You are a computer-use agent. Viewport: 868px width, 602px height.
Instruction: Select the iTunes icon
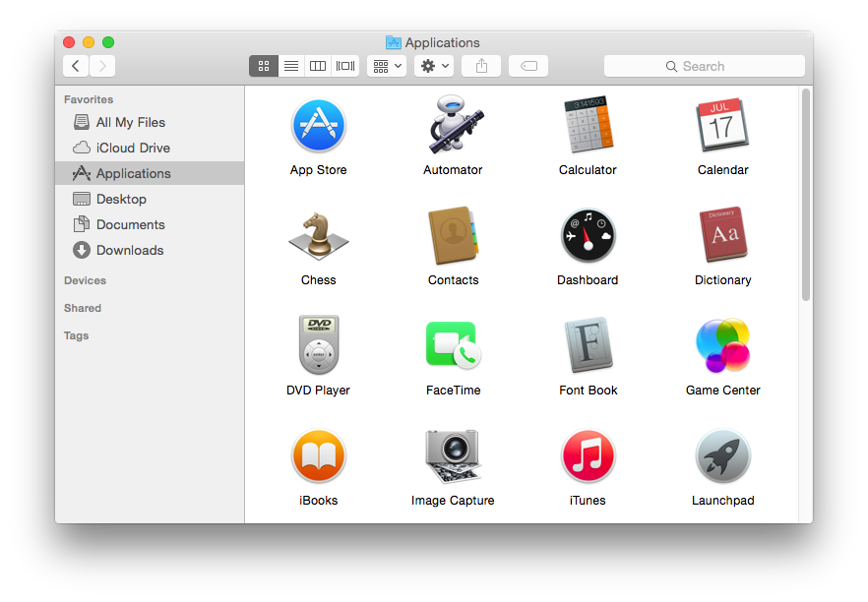[588, 455]
